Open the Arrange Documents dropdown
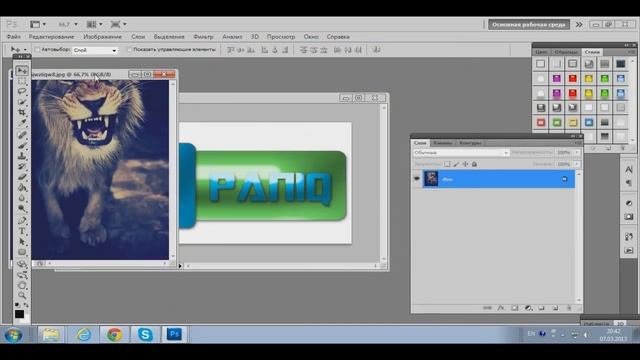 point(94,24)
